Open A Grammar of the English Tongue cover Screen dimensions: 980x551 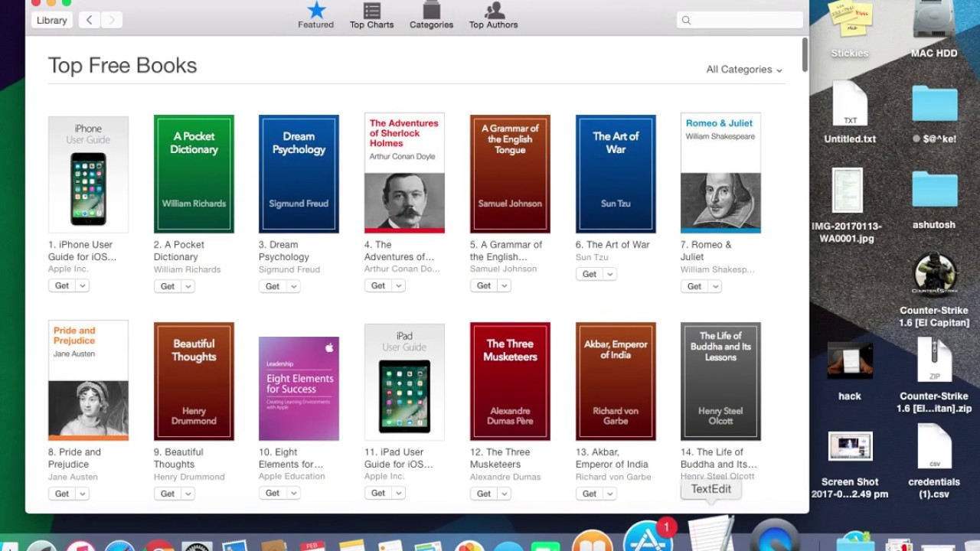click(510, 174)
